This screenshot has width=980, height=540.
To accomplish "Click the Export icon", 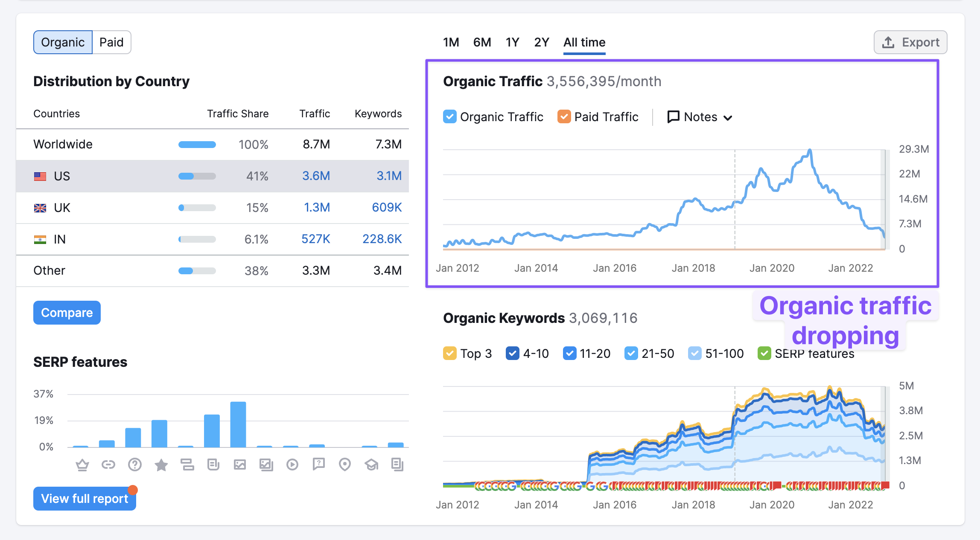I will click(888, 42).
